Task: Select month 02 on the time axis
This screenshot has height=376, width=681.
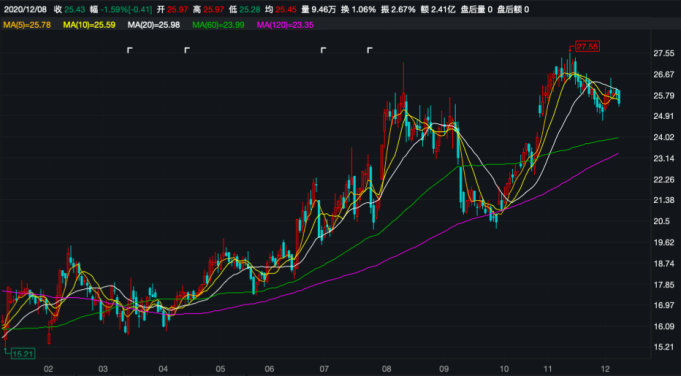Action: [x=48, y=369]
